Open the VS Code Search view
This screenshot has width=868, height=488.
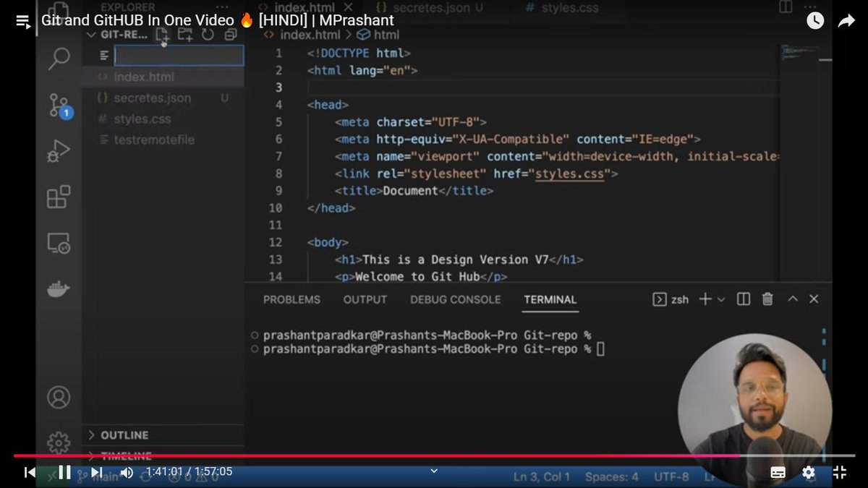tap(59, 59)
